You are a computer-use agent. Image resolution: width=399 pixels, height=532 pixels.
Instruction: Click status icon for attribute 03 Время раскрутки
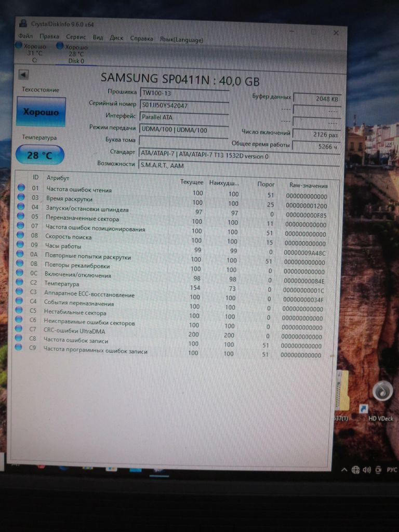coord(21,197)
